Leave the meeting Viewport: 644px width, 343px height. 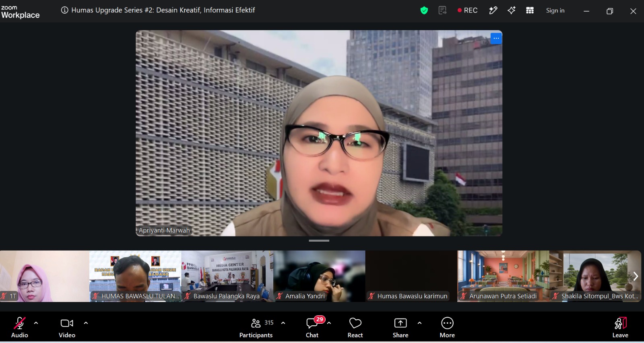(620, 328)
